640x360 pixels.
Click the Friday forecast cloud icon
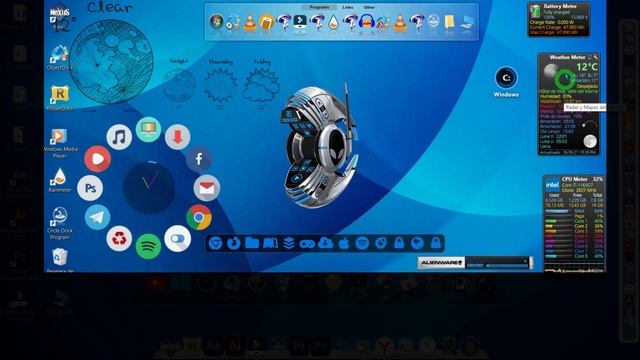point(262,85)
